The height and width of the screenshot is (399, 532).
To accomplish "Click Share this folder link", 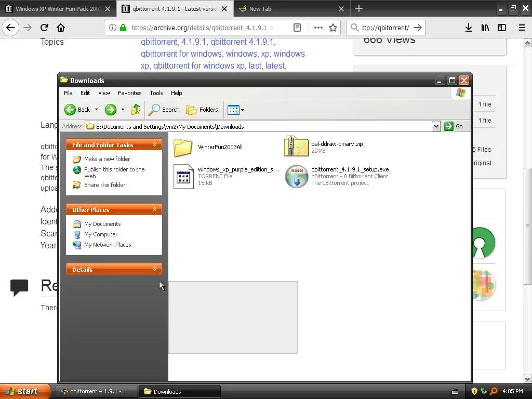I will click(x=104, y=185).
